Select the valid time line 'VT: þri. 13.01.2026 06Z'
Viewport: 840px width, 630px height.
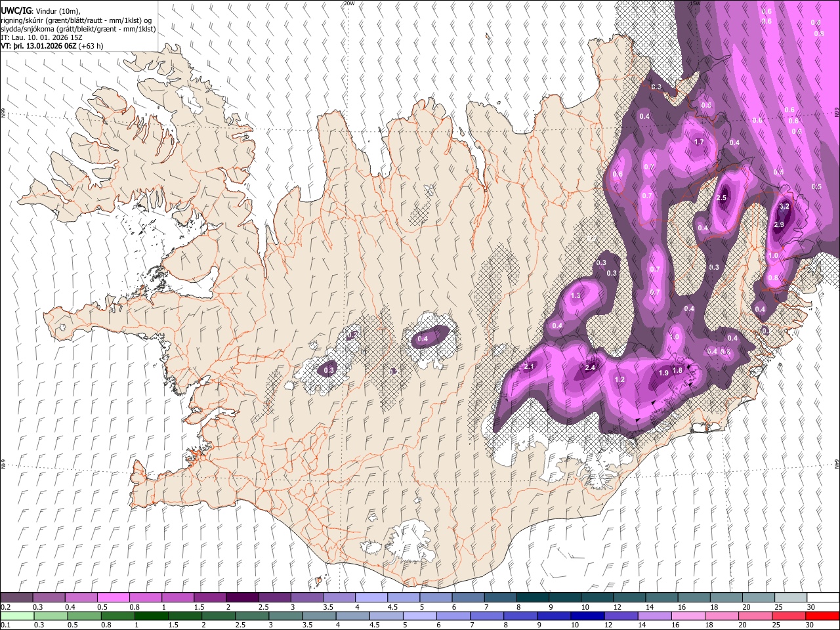(38, 46)
